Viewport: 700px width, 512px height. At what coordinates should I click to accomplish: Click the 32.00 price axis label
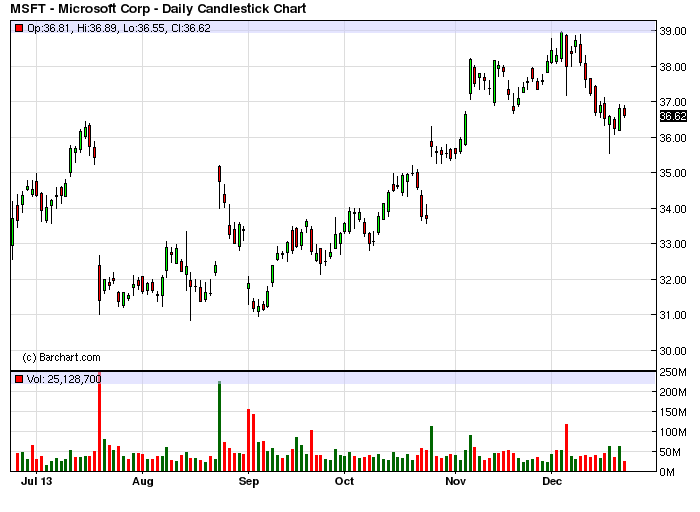673,280
